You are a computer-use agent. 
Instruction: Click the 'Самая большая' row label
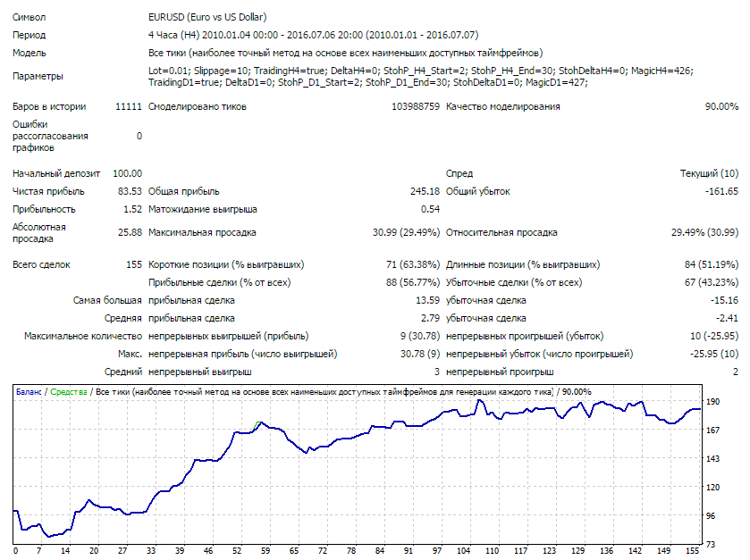(x=107, y=301)
